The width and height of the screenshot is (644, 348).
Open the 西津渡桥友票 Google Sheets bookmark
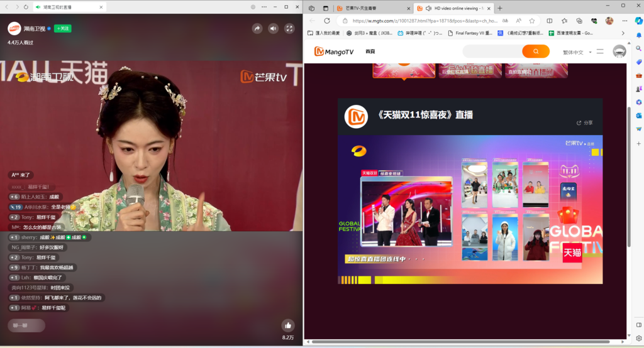[x=571, y=33]
